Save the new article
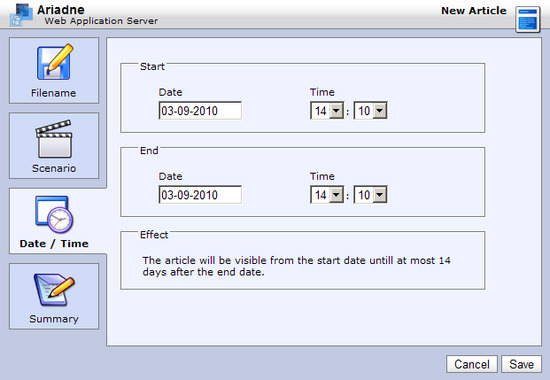550x380 pixels. click(522, 364)
